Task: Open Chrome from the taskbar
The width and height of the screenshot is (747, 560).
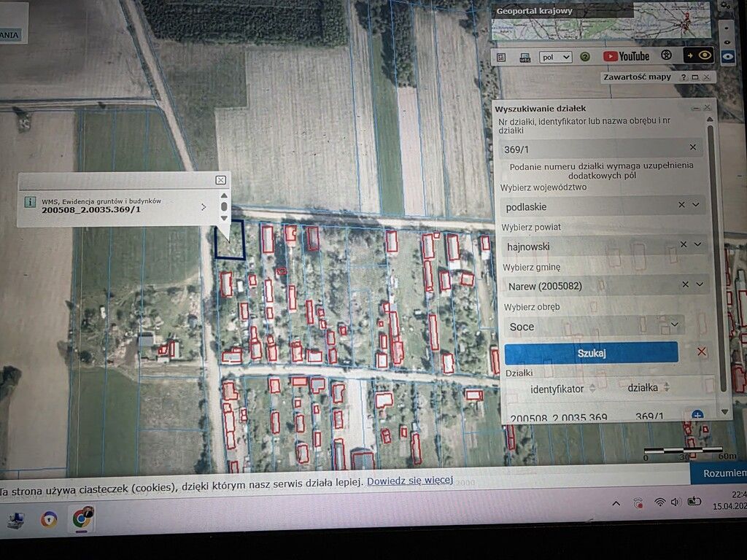Action: pos(82,518)
